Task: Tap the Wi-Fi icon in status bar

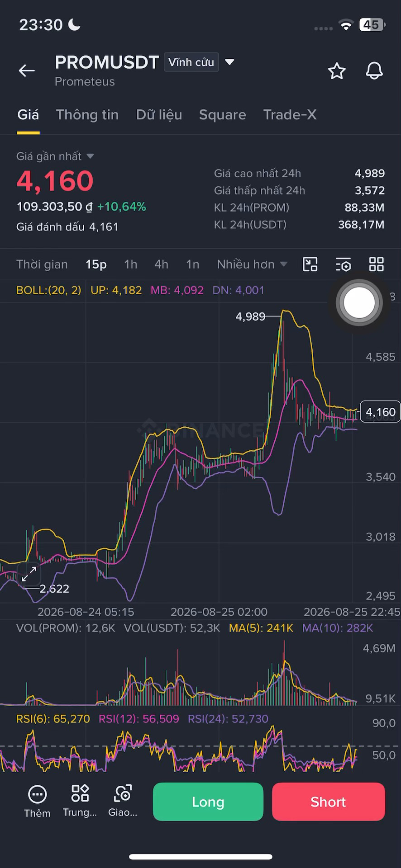Action: (x=346, y=25)
